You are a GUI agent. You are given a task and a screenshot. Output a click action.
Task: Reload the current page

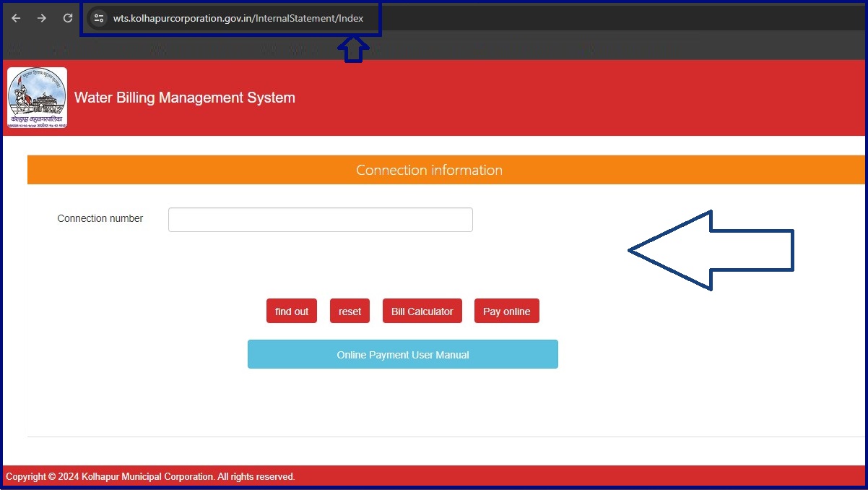(x=68, y=18)
